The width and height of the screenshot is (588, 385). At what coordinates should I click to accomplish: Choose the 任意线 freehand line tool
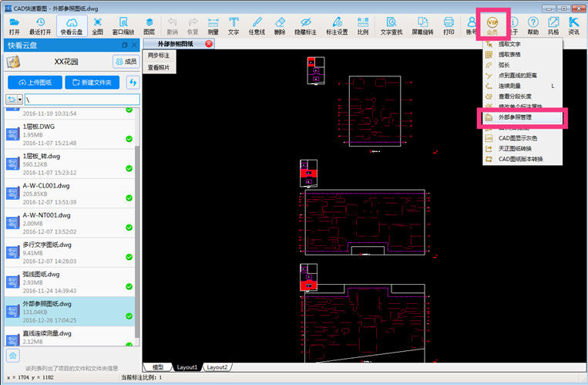click(257, 26)
